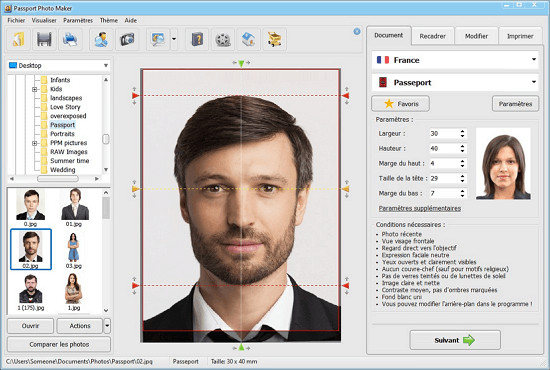
Task: Open a photo file via toolbar folder icon
Action: 19,39
